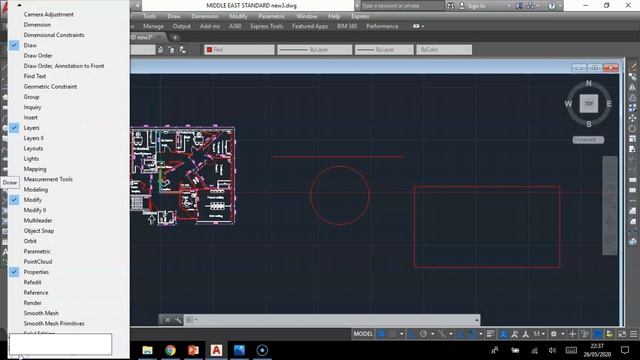Open Google Chrome from the taskbar

[171, 350]
